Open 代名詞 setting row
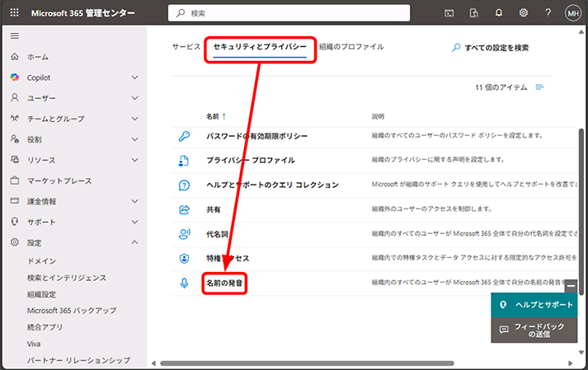The height and width of the screenshot is (370, 588). pos(217,234)
